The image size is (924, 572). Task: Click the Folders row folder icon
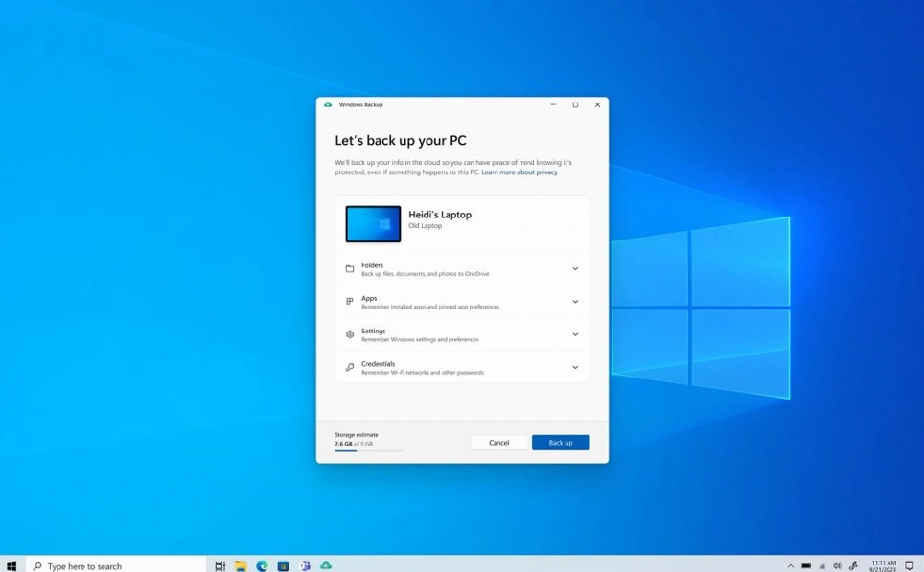(350, 268)
